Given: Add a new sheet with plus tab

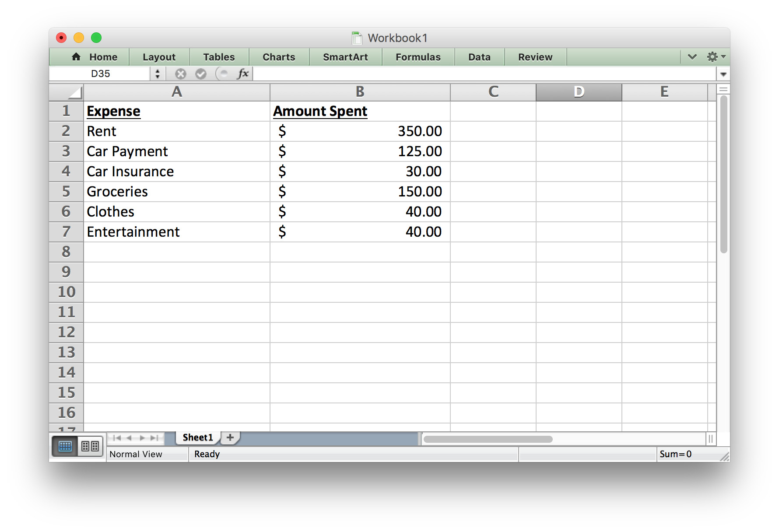Looking at the screenshot, I should (x=230, y=437).
